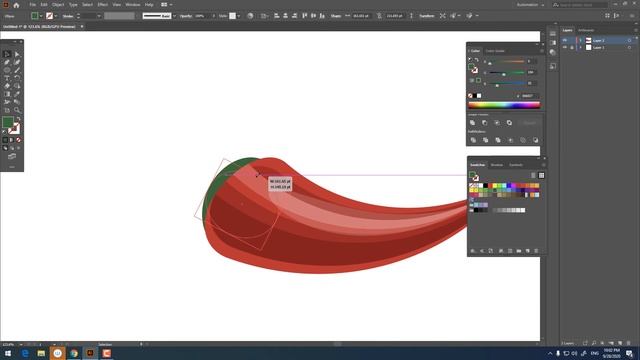
Task: Expand Layer 2 contents
Action: tap(581, 40)
